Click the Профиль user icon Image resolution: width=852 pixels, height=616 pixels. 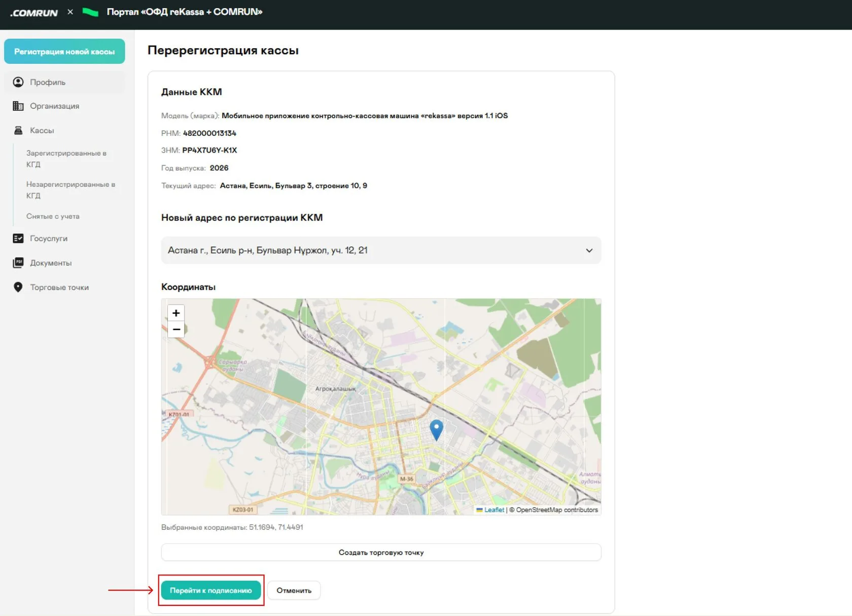click(x=18, y=82)
